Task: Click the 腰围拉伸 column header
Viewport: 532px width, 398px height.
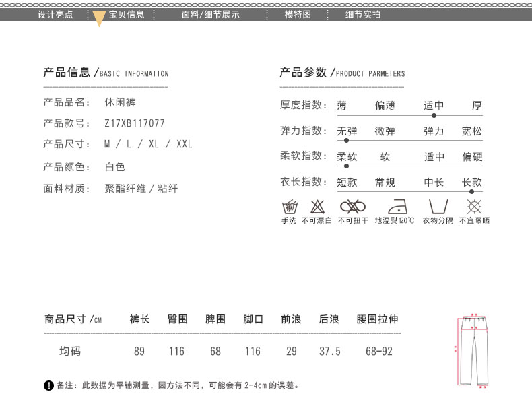Action: tap(377, 319)
